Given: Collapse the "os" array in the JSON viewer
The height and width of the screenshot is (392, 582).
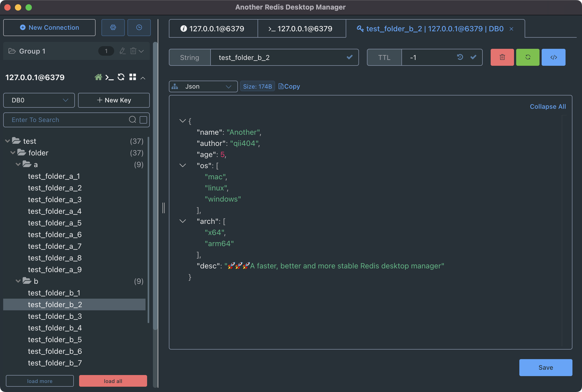Looking at the screenshot, I should click(x=183, y=165).
